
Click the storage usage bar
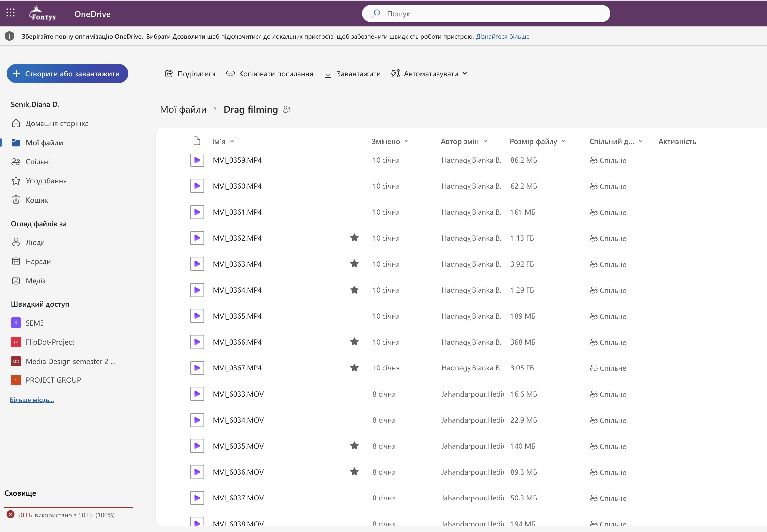point(68,507)
